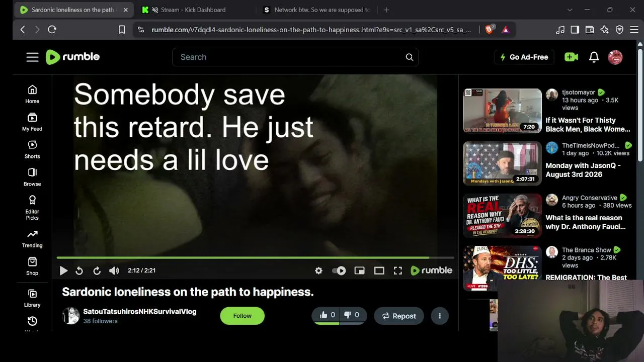Click the Angry Conservative channel name
The image size is (644, 362).
(590, 198)
